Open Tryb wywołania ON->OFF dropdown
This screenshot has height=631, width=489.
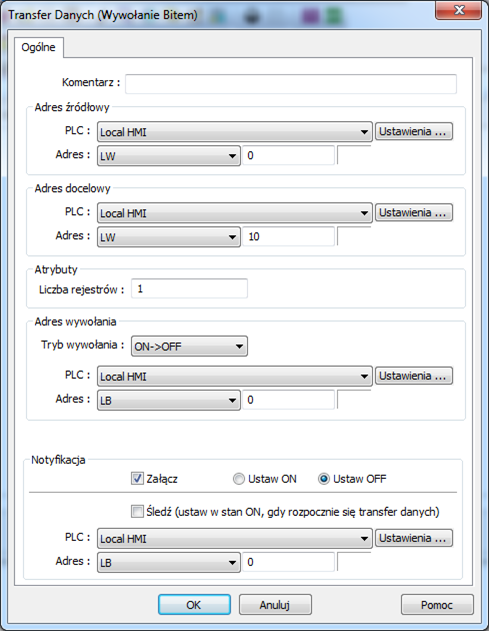(189, 346)
